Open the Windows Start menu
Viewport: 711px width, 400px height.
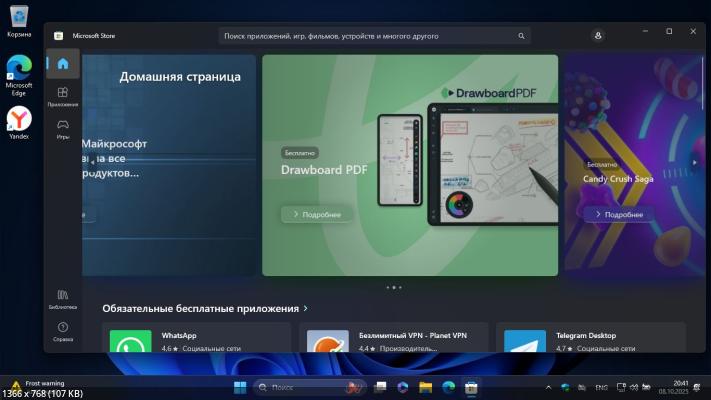click(240, 387)
